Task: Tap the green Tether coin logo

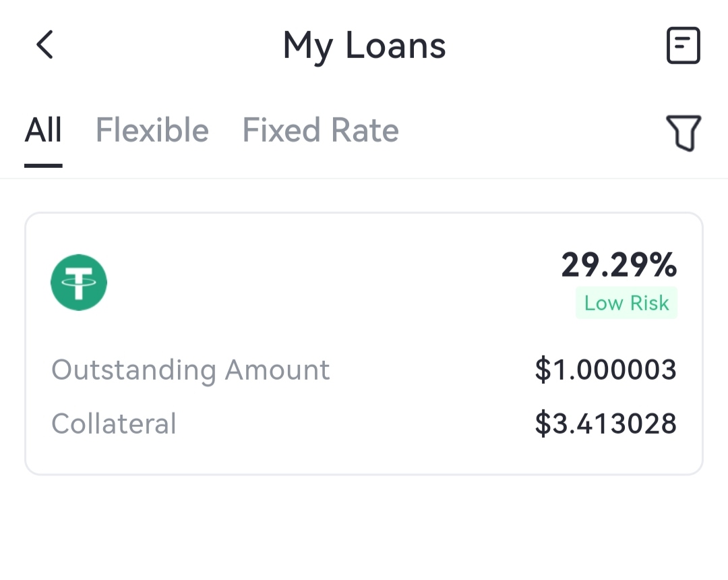Action: pyautogui.click(x=79, y=283)
